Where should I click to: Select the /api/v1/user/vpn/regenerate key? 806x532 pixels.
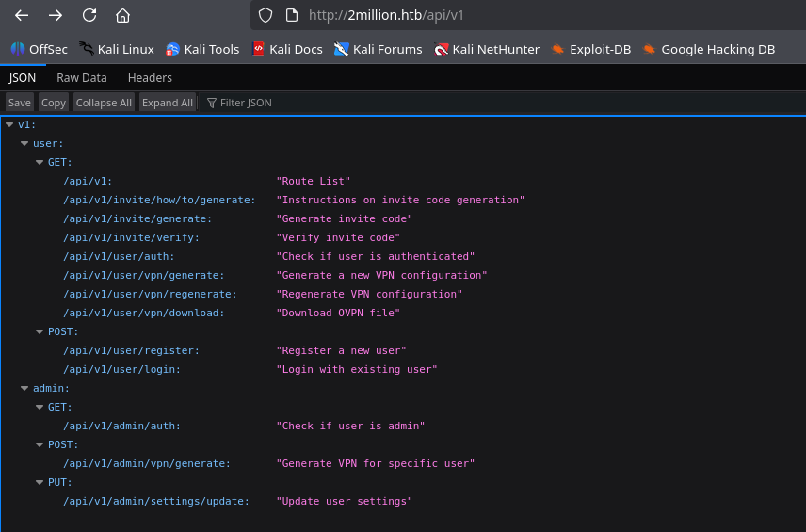coord(150,294)
